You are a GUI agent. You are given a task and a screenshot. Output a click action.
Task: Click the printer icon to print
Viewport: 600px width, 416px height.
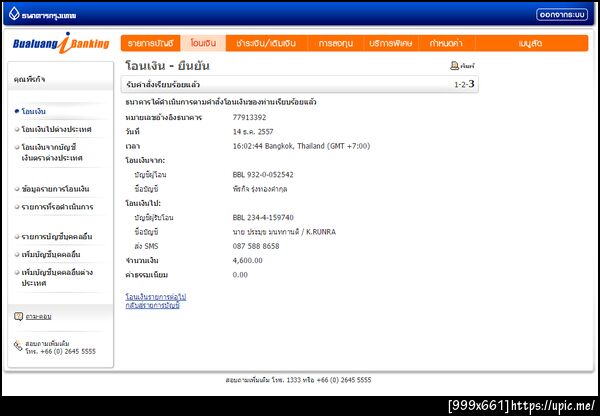[x=454, y=66]
